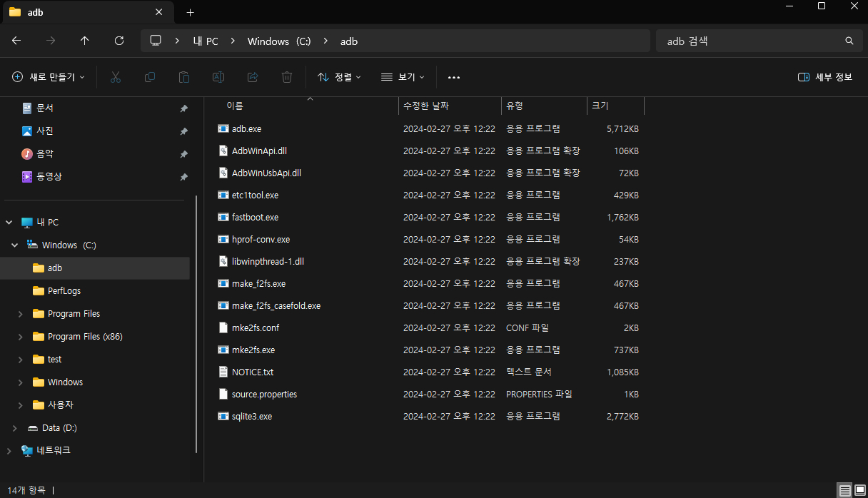Select the mke2fs.exe file name
This screenshot has height=498, width=868.
[253, 350]
